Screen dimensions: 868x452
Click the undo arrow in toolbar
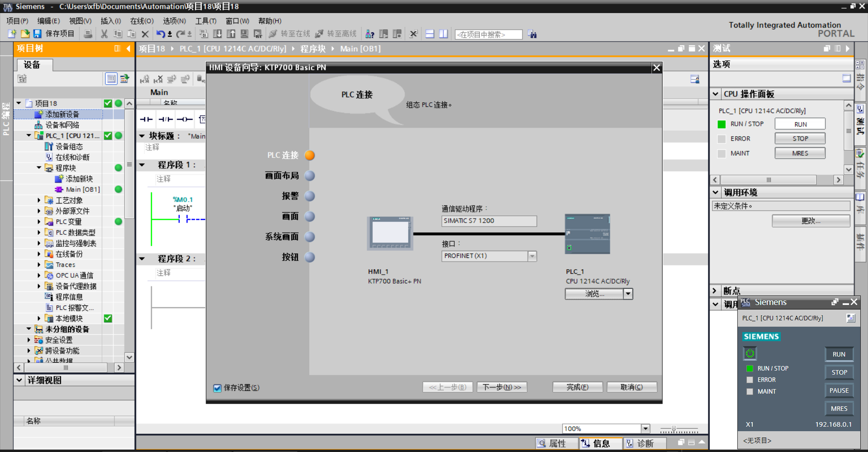point(160,34)
